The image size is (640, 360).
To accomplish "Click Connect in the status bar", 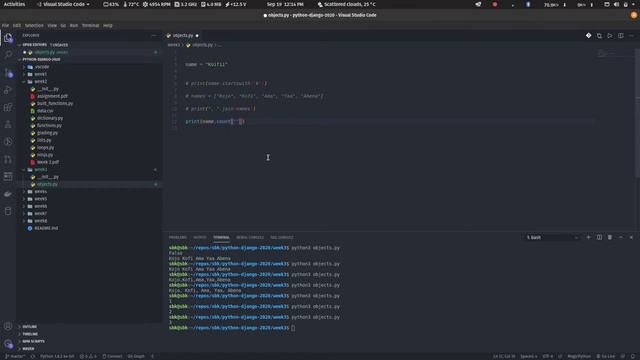I will point(112,356).
